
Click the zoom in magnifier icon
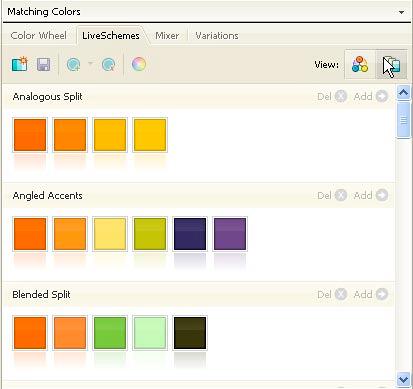pyautogui.click(x=73, y=64)
